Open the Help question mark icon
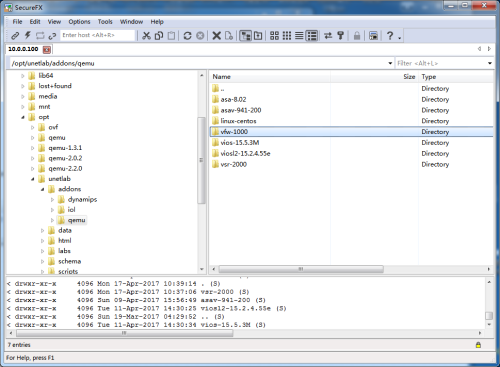Image resolution: width=500 pixels, height=367 pixels. (390, 35)
